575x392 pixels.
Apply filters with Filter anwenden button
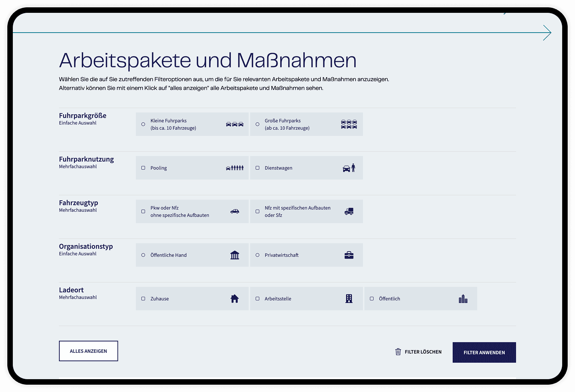pos(484,352)
